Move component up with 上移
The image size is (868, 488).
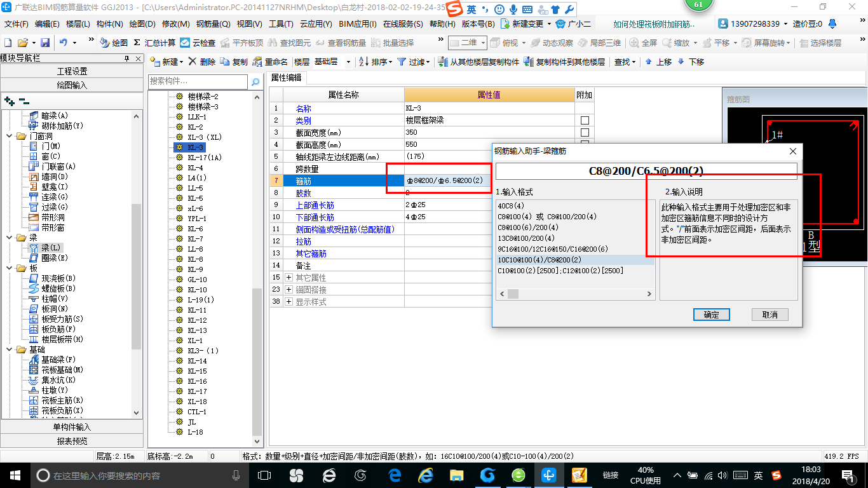pos(658,62)
